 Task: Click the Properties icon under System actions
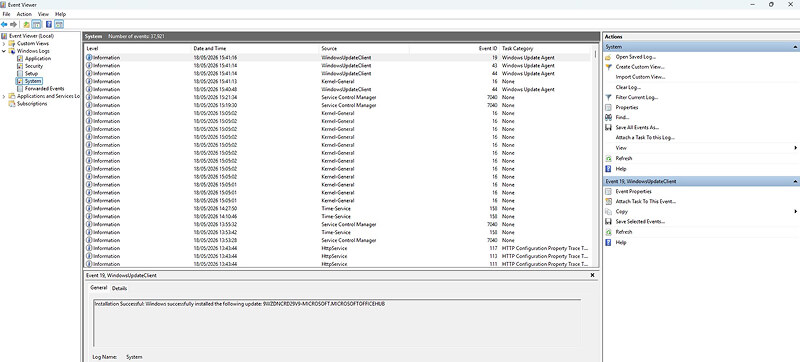(608, 108)
